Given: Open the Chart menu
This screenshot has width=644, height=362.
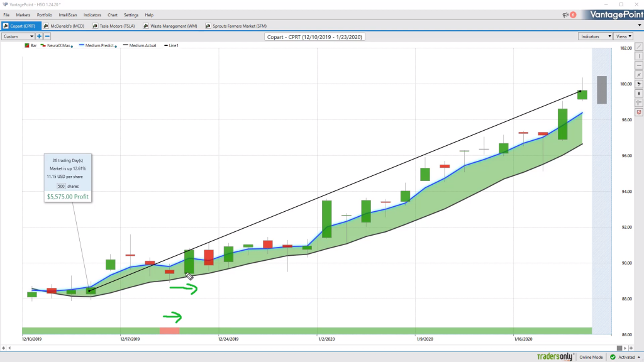Looking at the screenshot, I should click(x=113, y=15).
